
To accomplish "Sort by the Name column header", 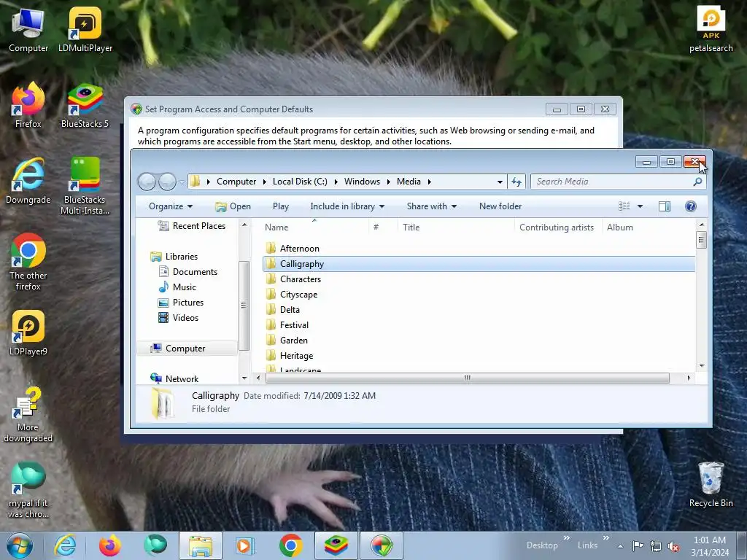I will 276,227.
